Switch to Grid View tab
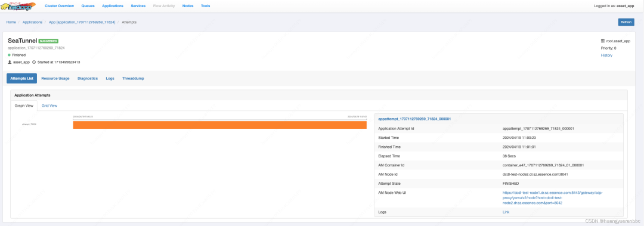 [x=49, y=106]
